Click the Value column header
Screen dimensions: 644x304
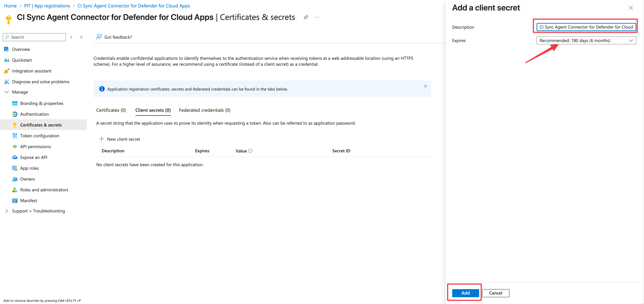(x=241, y=151)
